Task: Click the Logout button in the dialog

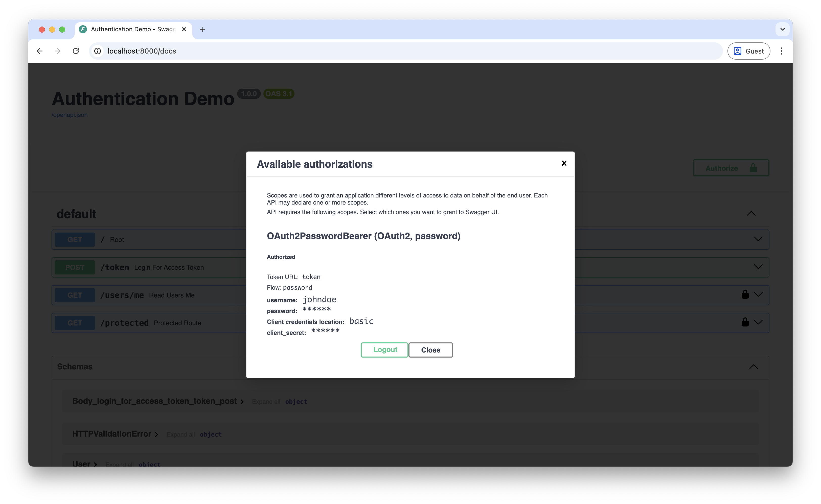Action: tap(384, 350)
